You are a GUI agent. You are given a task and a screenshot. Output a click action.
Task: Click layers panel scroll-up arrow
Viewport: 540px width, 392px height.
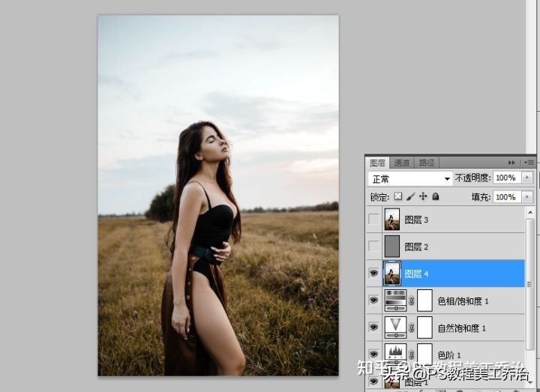(530, 212)
